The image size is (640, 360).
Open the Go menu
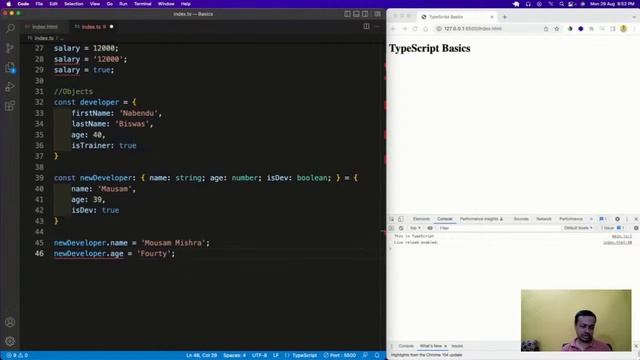109,4
